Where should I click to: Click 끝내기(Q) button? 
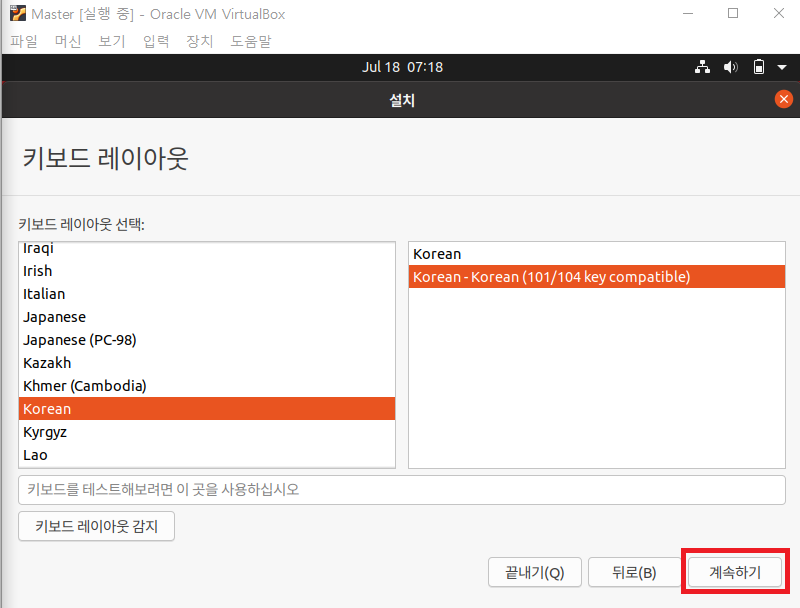click(534, 572)
